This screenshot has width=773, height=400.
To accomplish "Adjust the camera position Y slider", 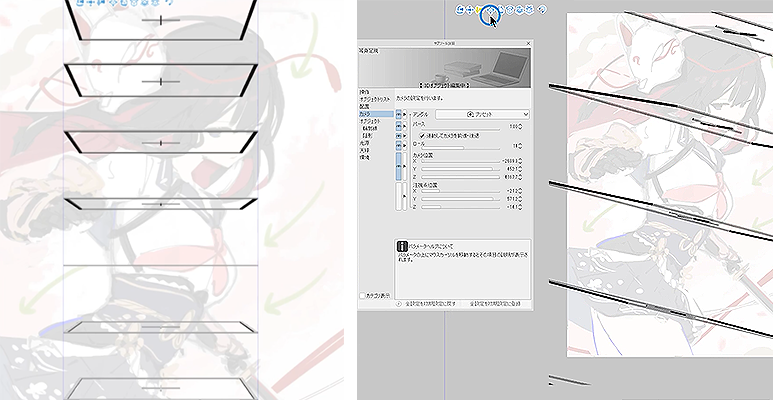I will pos(460,169).
